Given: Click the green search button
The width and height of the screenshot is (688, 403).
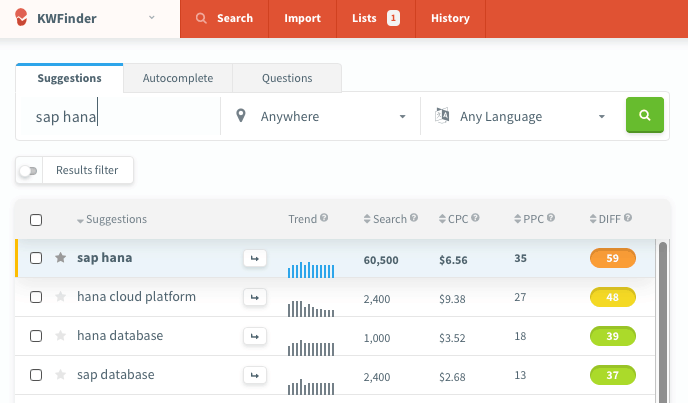Looking at the screenshot, I should click(645, 115).
